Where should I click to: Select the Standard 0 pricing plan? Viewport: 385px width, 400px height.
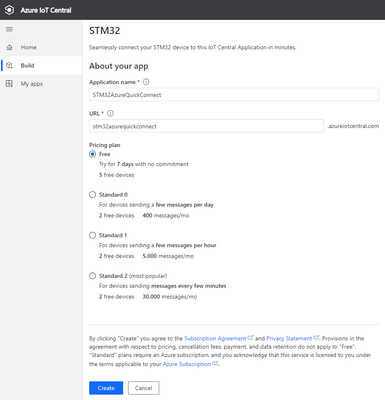coord(93,195)
